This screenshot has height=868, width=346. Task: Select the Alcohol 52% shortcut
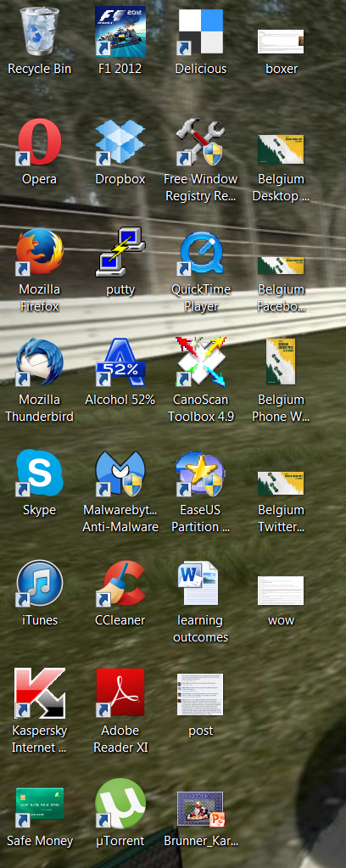[x=120, y=362]
